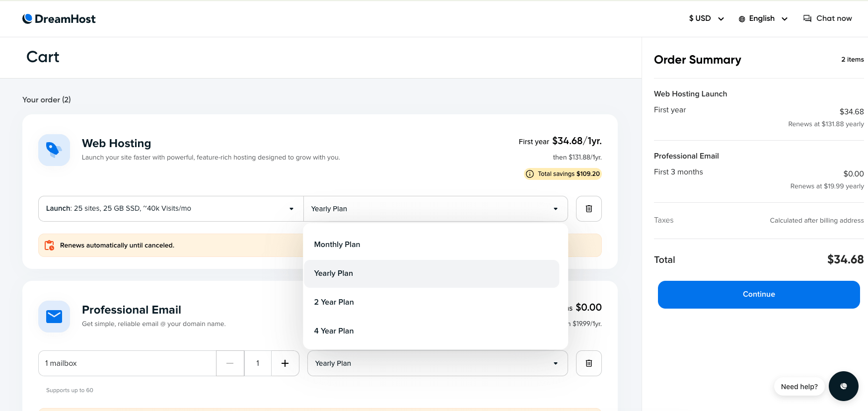Click the chat bubble icon next to Chat now
Screen dimensions: 868x411
coord(807,18)
